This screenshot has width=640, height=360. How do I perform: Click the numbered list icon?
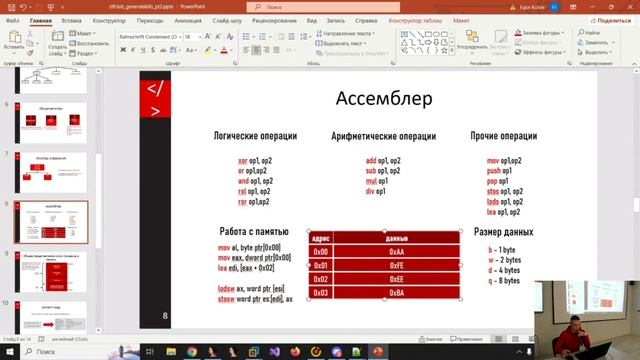pyautogui.click(x=262, y=37)
